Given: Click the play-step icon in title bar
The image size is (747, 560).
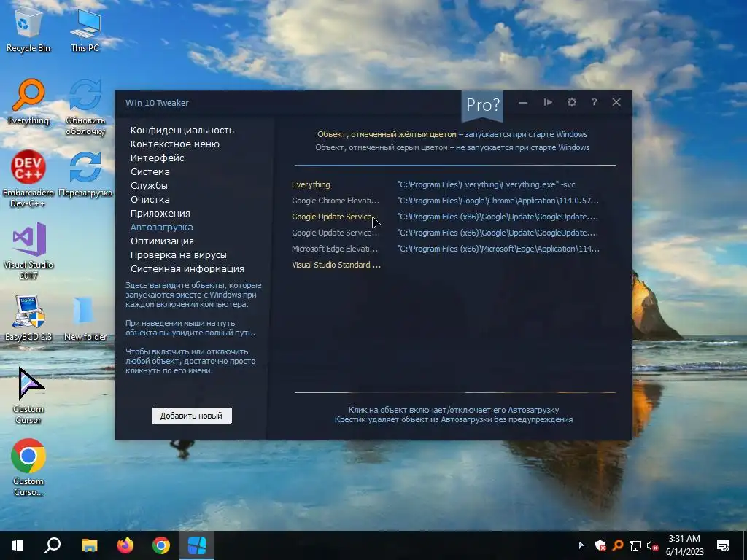Looking at the screenshot, I should click(548, 102).
